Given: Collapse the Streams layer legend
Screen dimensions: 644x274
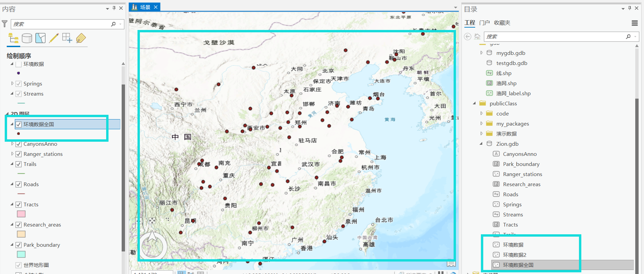Looking at the screenshot, I should [x=12, y=93].
